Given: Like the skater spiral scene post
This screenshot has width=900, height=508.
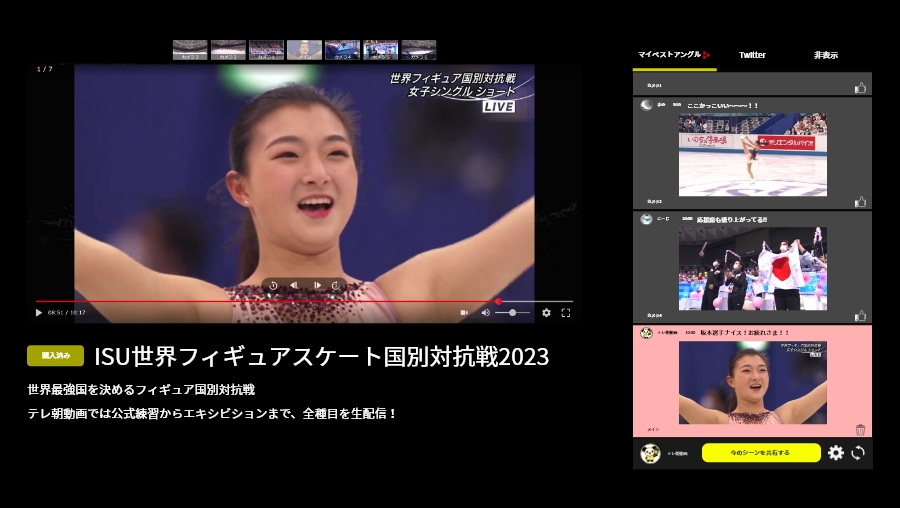Looking at the screenshot, I should [x=860, y=202].
